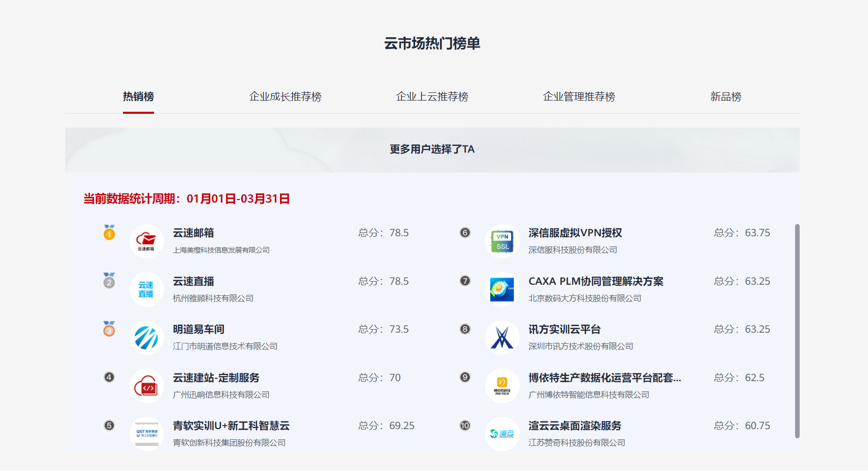
Task: Click the 云速直播 logo icon
Action: [x=146, y=289]
